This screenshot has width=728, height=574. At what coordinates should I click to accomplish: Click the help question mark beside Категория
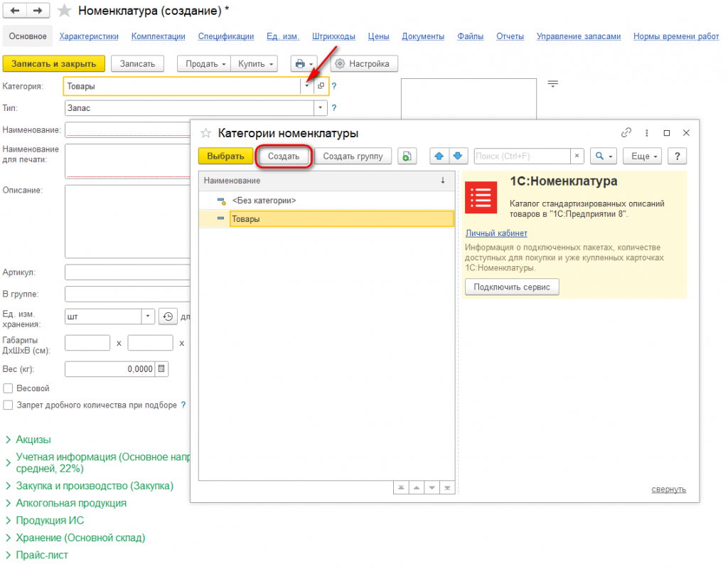pyautogui.click(x=334, y=86)
